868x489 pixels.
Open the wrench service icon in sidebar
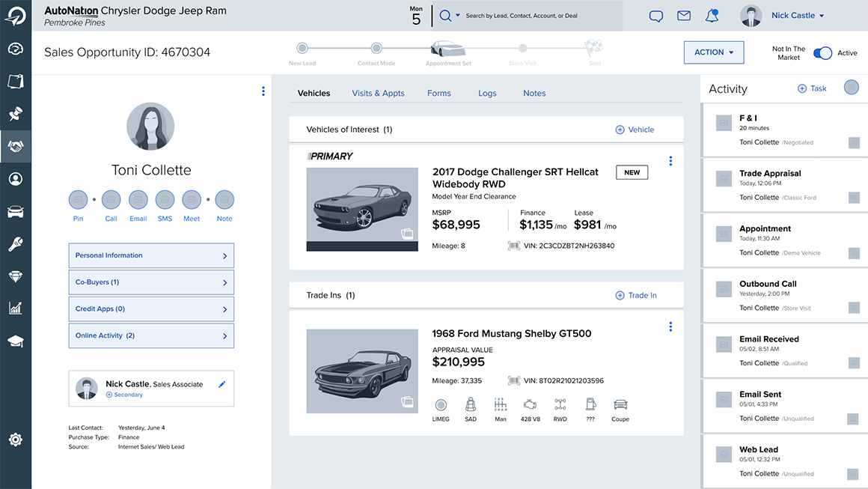[16, 243]
